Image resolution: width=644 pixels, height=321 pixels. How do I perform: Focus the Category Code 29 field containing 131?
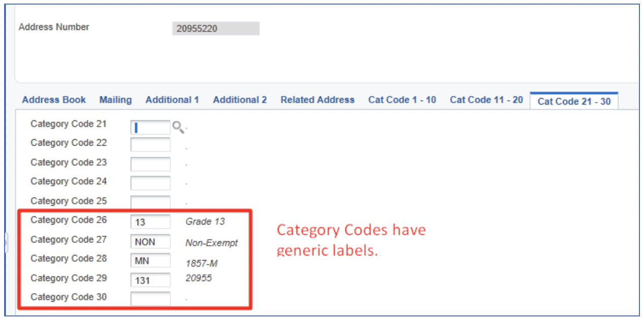point(150,280)
